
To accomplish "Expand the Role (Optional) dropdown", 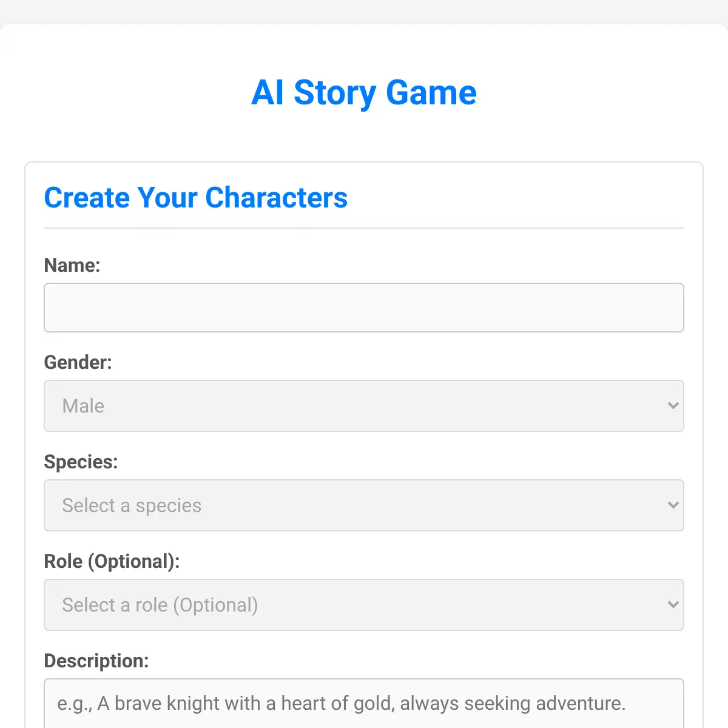I will (x=364, y=605).
